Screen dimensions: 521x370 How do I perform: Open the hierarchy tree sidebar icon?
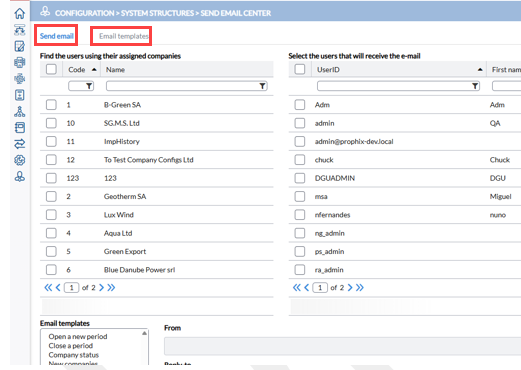click(x=20, y=111)
